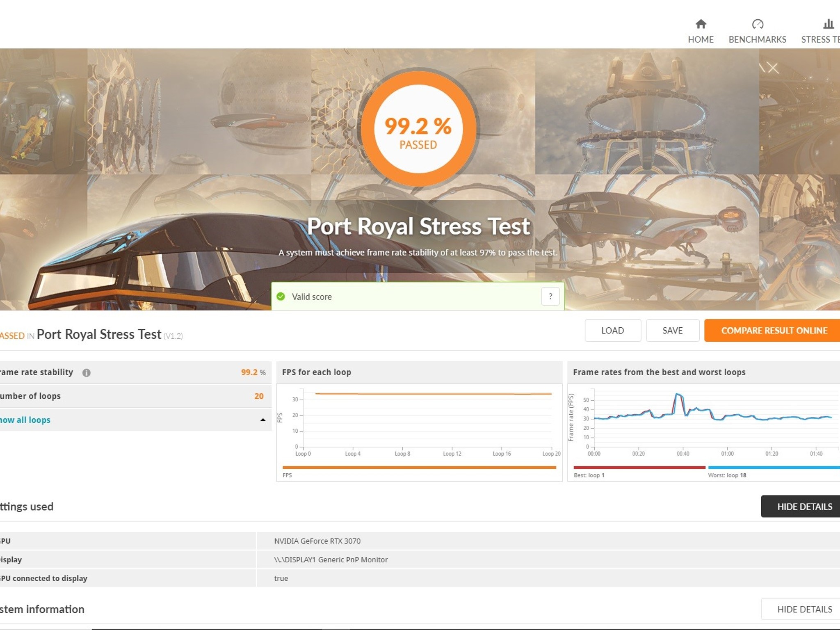Click the red Best loop 1 legend bar
The width and height of the screenshot is (840, 630).
pyautogui.click(x=639, y=468)
